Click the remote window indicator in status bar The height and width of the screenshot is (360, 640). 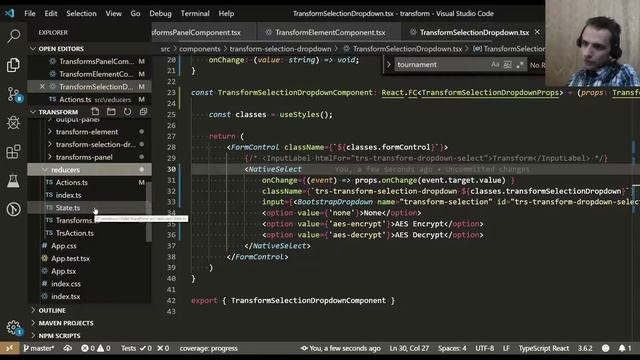(9, 348)
